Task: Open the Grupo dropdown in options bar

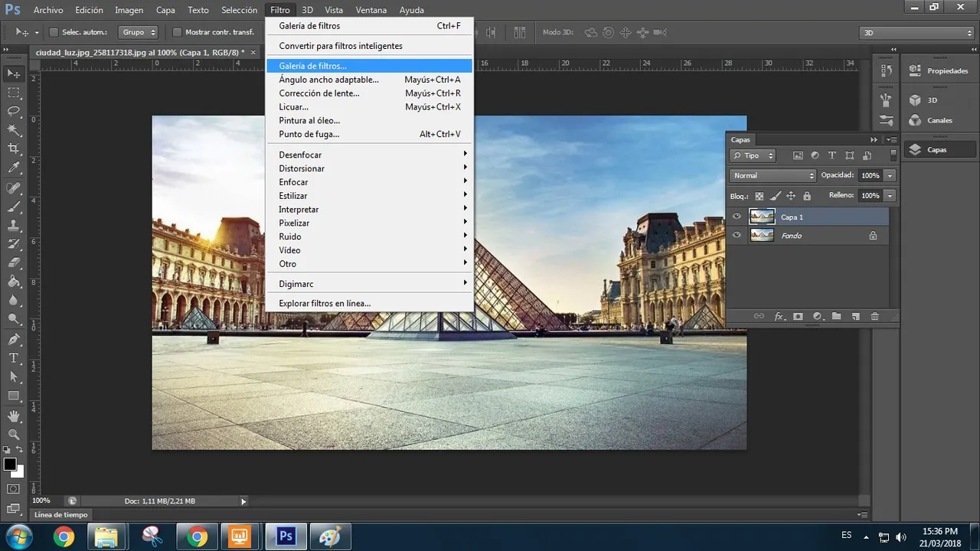Action: pyautogui.click(x=139, y=32)
